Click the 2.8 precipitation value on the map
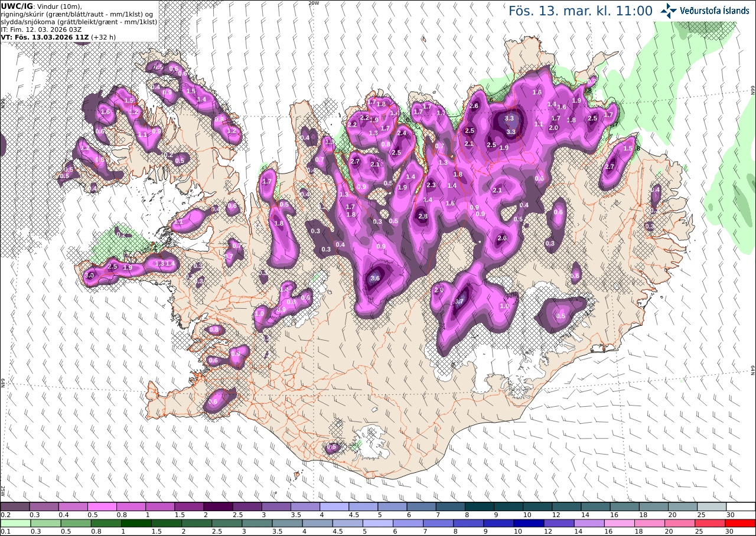This screenshot has height=536, width=756. 423,217
